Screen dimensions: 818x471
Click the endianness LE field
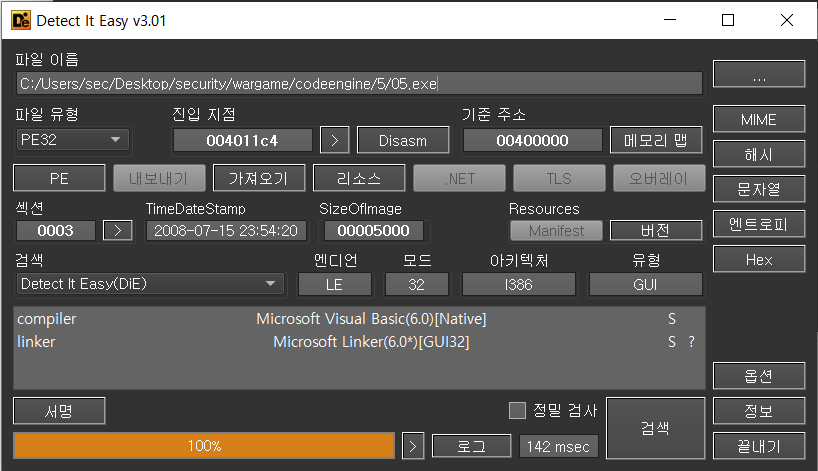point(334,284)
